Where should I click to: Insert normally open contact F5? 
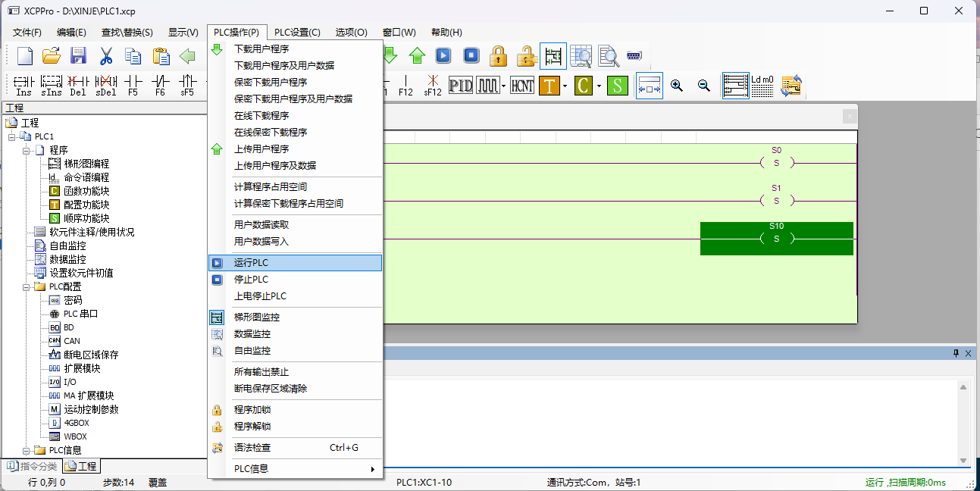pos(133,85)
